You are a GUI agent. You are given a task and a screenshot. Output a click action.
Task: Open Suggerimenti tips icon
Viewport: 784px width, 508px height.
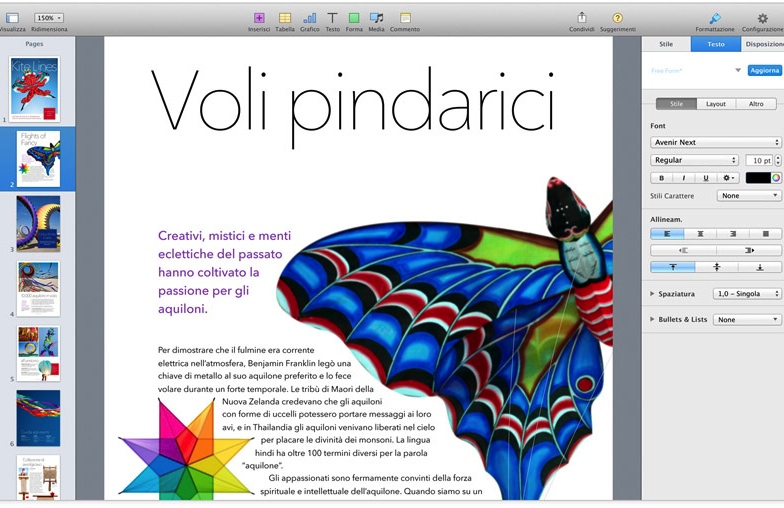point(618,18)
